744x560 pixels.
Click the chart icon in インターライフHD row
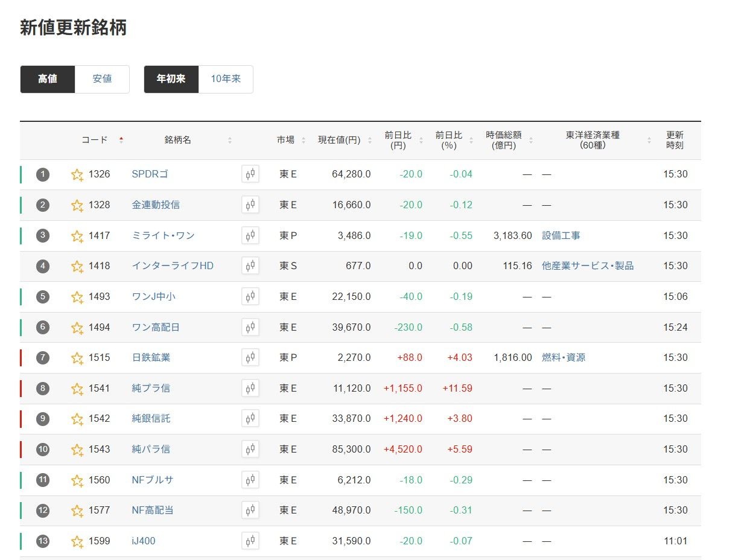coord(250,266)
